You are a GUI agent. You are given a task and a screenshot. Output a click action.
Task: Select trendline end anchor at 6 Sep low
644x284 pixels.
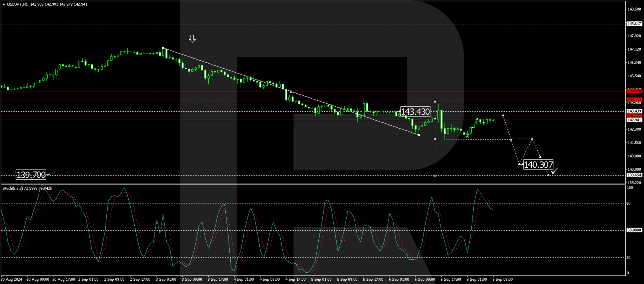pos(419,135)
